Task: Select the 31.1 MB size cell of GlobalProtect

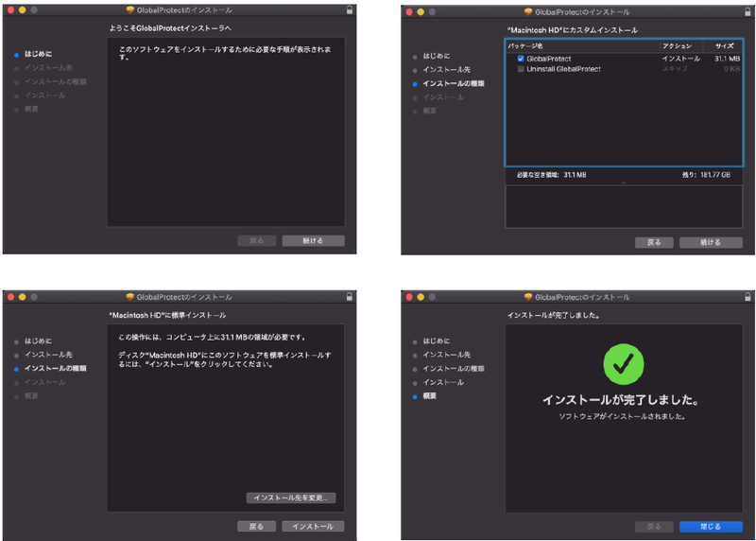Action: [x=727, y=59]
